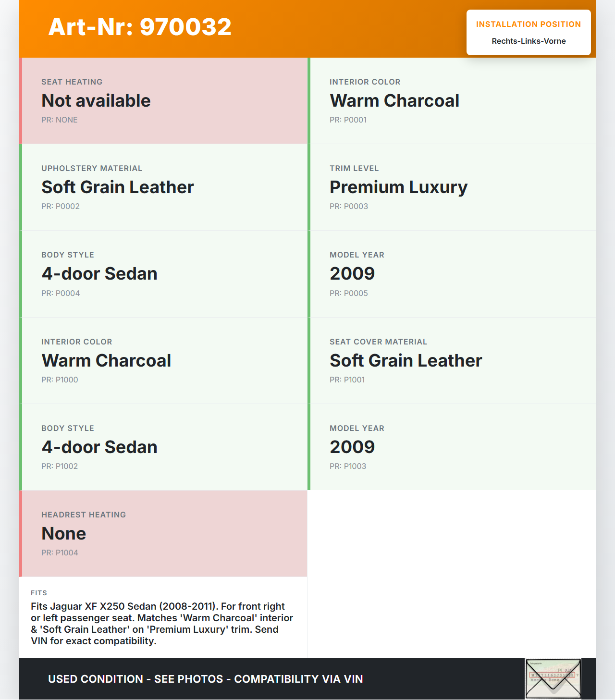This screenshot has width=615, height=700.
Task: Select the Seat Heating 'Not available' card
Action: click(x=164, y=101)
